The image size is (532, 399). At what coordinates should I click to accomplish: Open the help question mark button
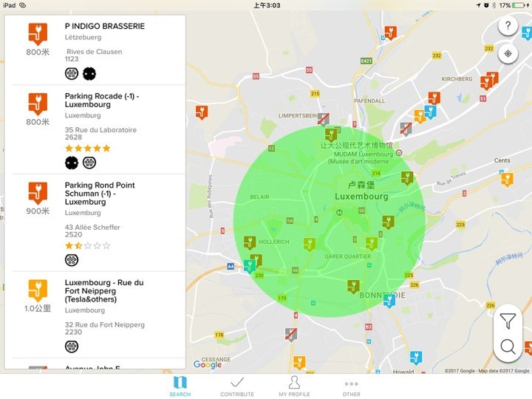coord(508,25)
